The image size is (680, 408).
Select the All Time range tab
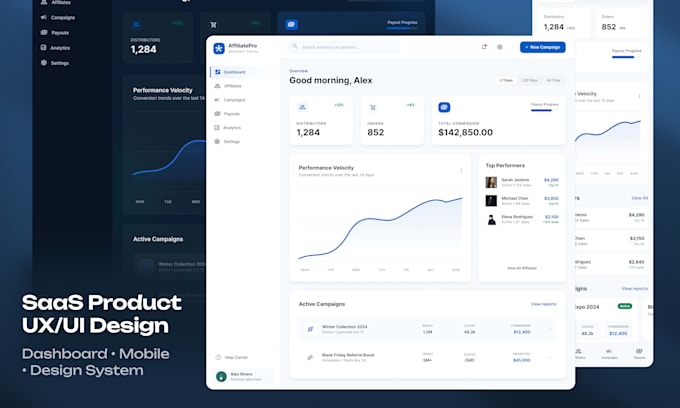553,80
